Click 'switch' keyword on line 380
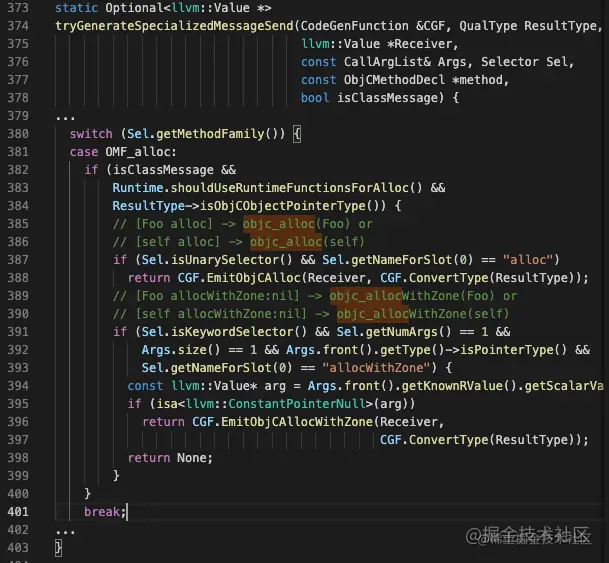Viewport: 609px width, 563px height. coord(91,134)
